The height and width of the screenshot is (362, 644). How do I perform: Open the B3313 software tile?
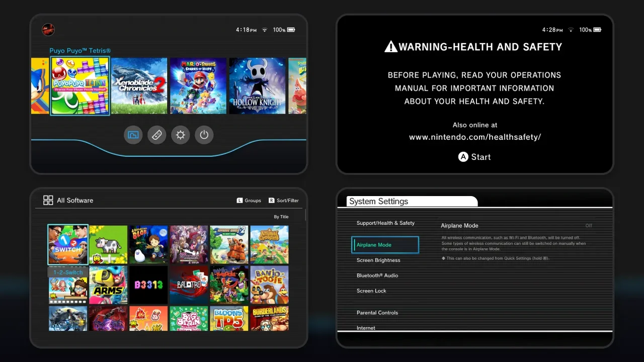[148, 285]
